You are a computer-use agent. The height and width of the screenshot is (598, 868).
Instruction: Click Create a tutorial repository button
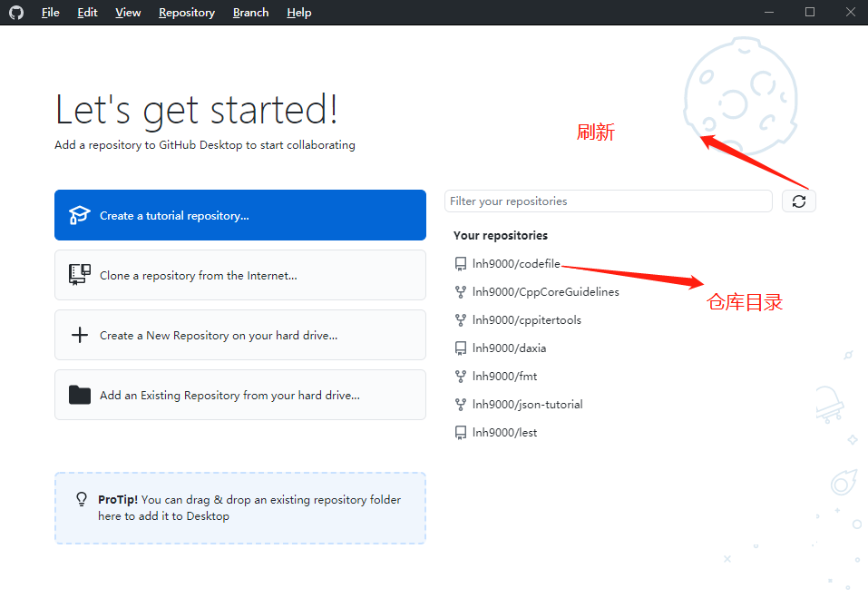point(240,215)
